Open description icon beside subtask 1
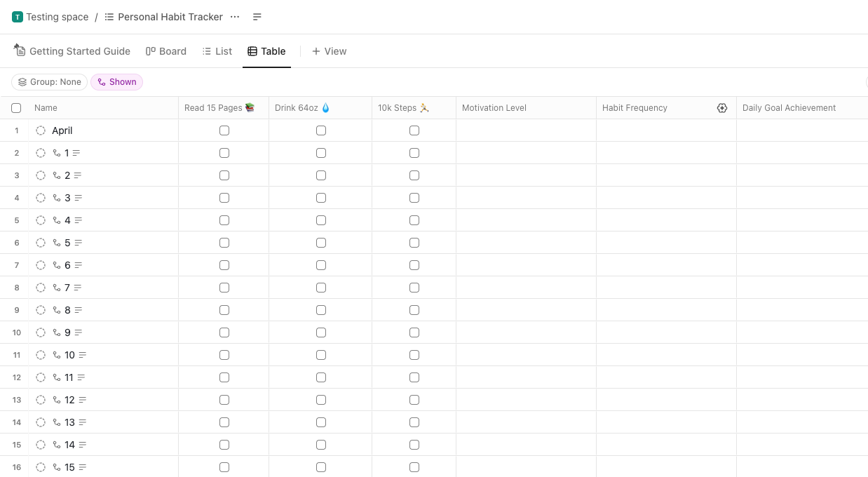 [76, 153]
